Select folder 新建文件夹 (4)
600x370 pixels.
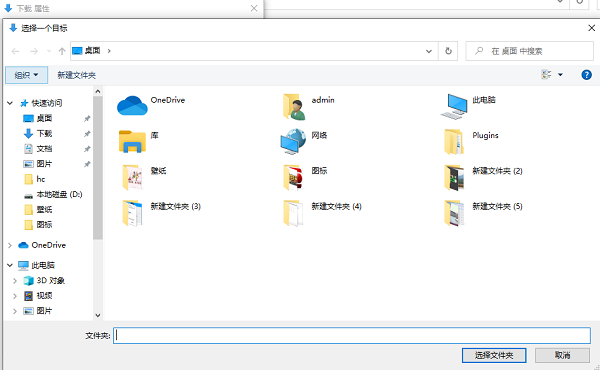pos(293,213)
